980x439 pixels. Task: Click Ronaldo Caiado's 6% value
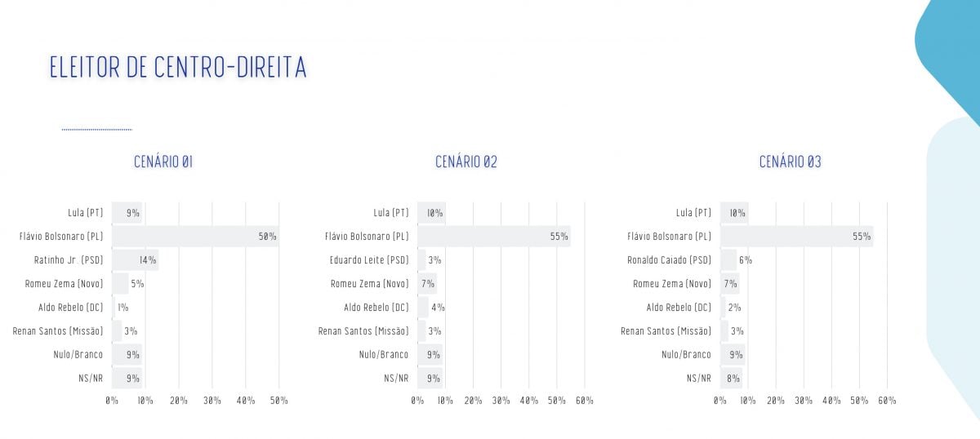[745, 260]
